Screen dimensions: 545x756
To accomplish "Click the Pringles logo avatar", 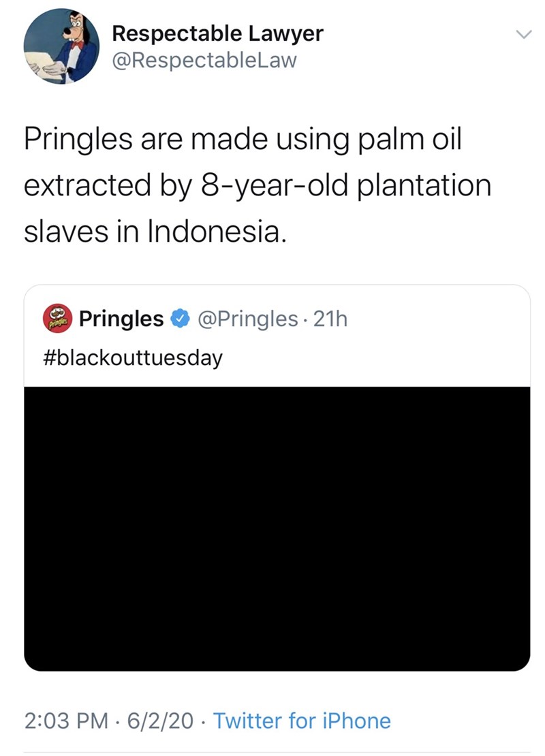I will click(x=58, y=318).
